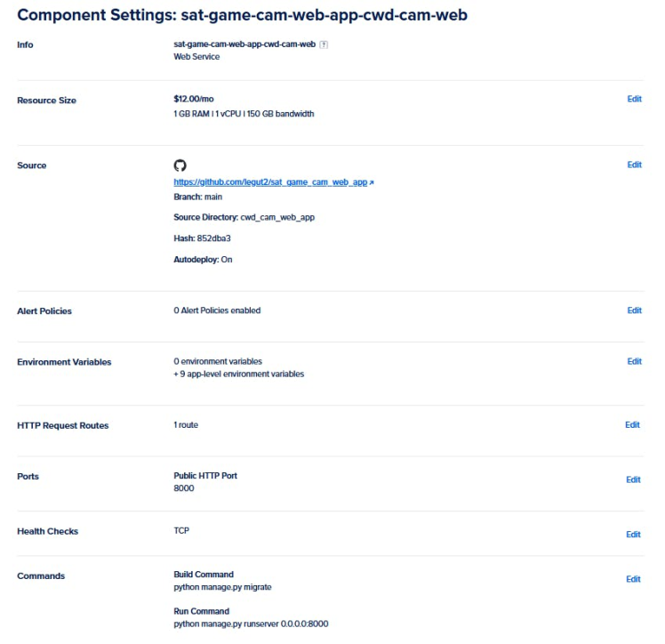Open the sat_game_cam_web_app GitHub repository link

coord(270,182)
